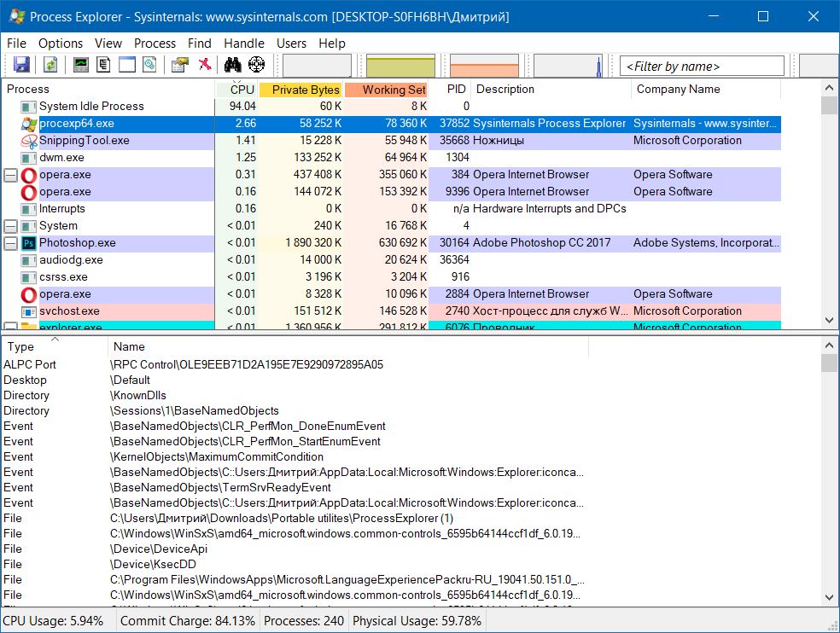Toggle the Show Lower Pane toolbar icon
This screenshot has width=840, height=633.
pos(127,65)
